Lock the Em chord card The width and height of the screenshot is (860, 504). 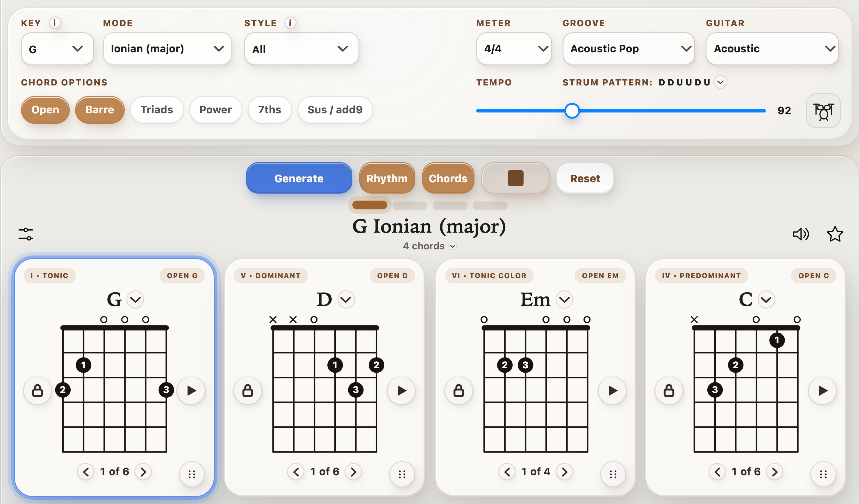tap(459, 390)
